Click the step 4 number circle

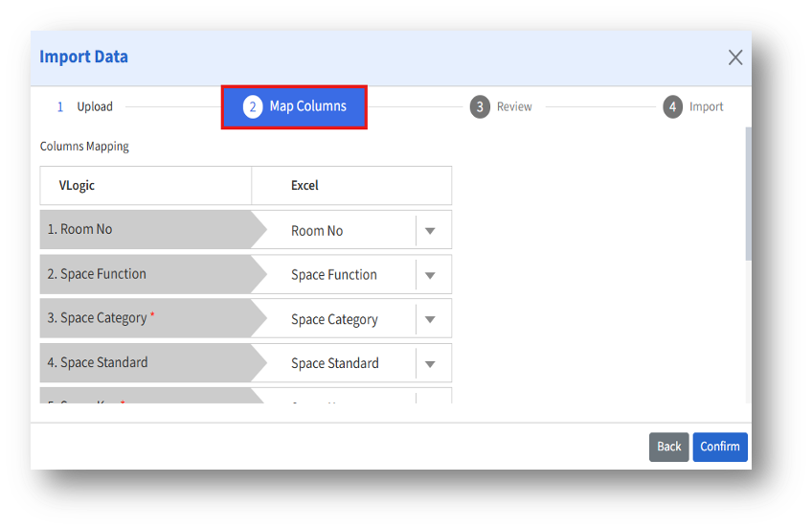[x=672, y=107]
